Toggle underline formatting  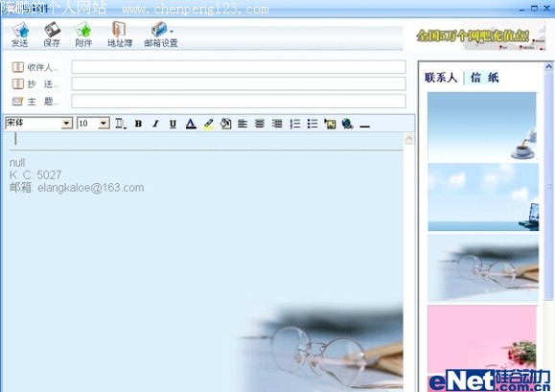point(173,124)
